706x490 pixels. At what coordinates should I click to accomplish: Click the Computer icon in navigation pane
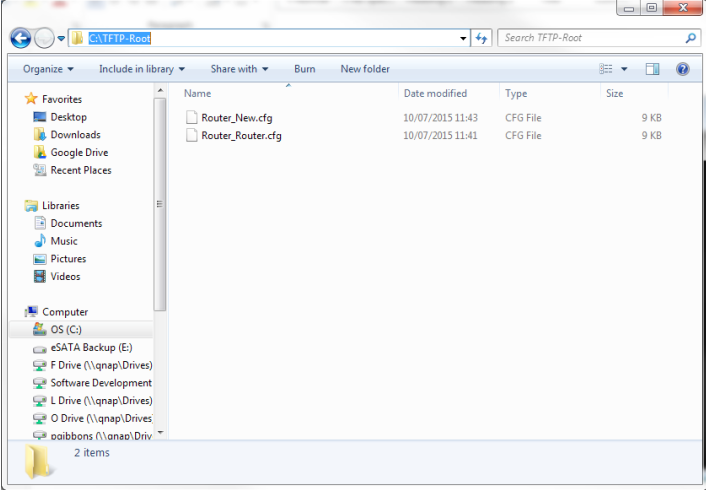point(31,312)
